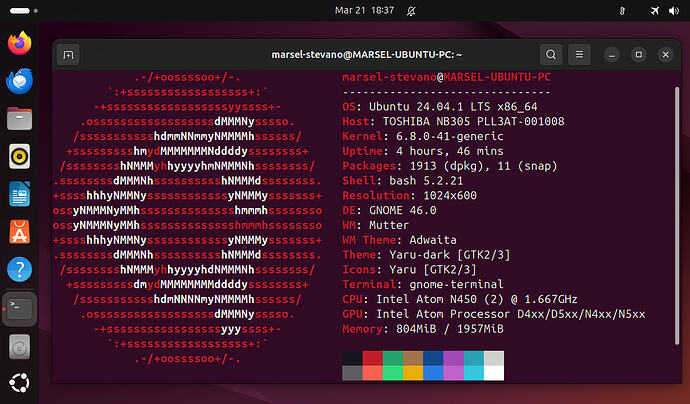Image resolution: width=690 pixels, height=404 pixels.
Task: Open Thunderbird mail from the dock
Action: (19, 81)
